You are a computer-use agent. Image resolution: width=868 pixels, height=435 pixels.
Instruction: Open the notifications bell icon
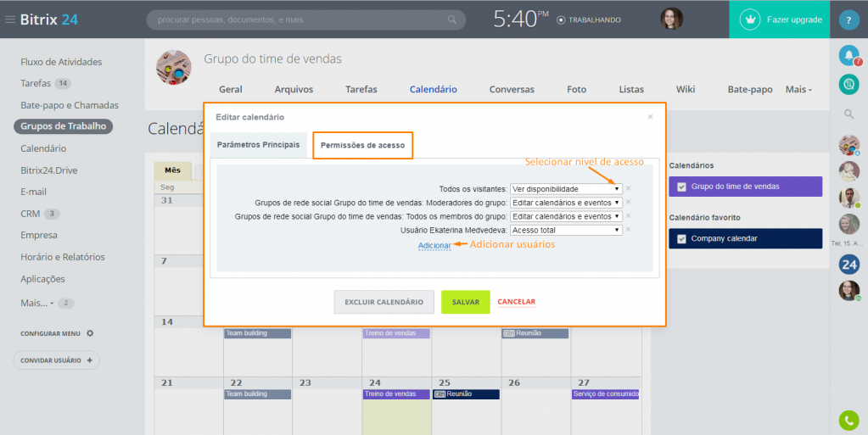[x=848, y=55]
